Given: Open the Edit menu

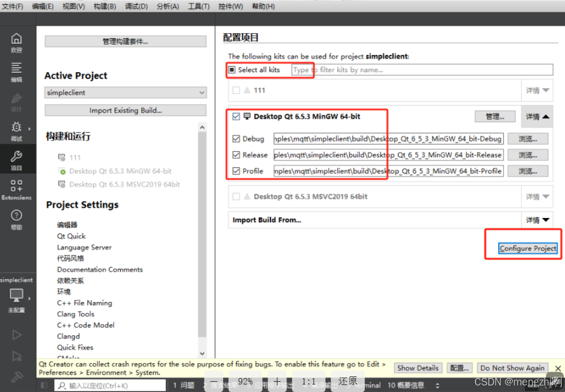Looking at the screenshot, I should click(x=43, y=6).
